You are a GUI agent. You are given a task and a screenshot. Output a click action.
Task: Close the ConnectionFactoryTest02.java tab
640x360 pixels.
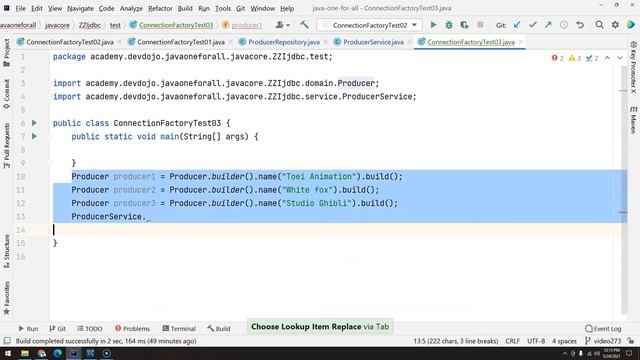(119, 42)
